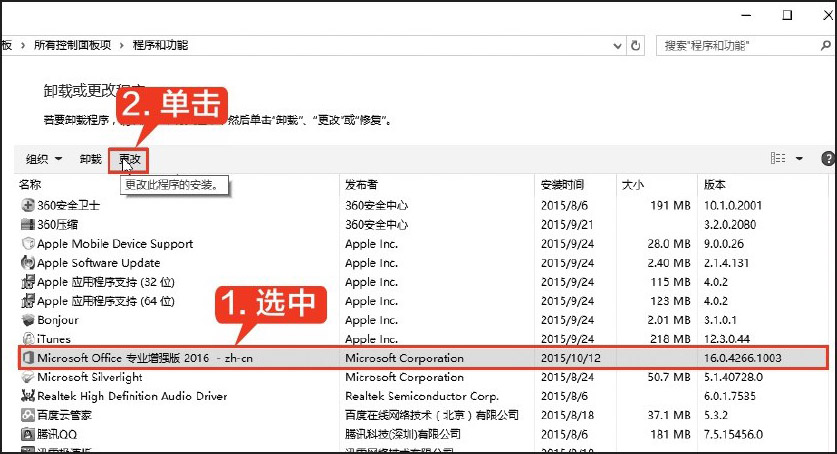
Task: Select the iTunes row name
Action: 53,339
